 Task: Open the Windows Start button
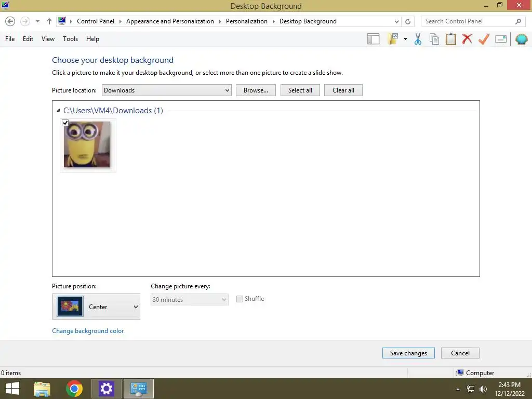[12, 389]
